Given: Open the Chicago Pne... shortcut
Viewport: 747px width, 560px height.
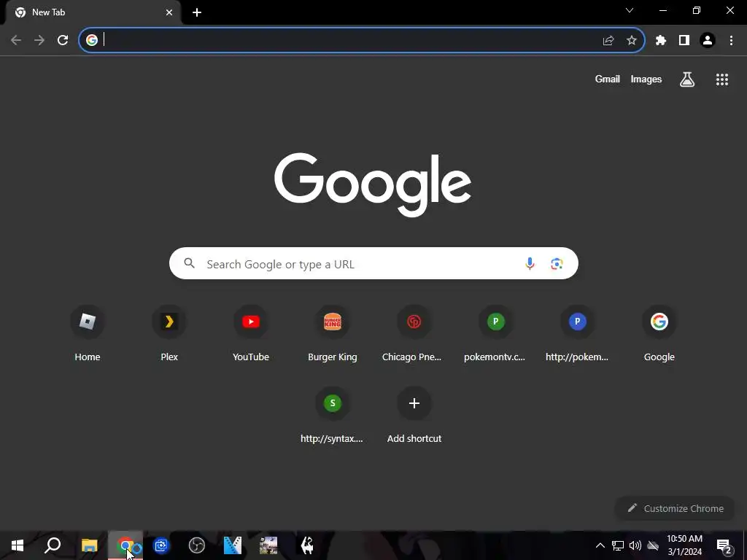Looking at the screenshot, I should coord(414,333).
